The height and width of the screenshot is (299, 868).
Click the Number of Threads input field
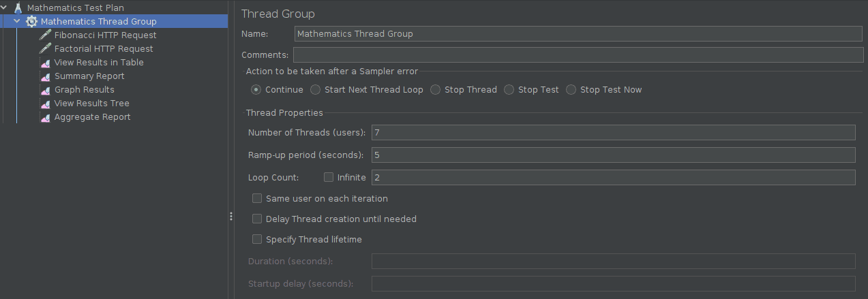[x=612, y=132]
